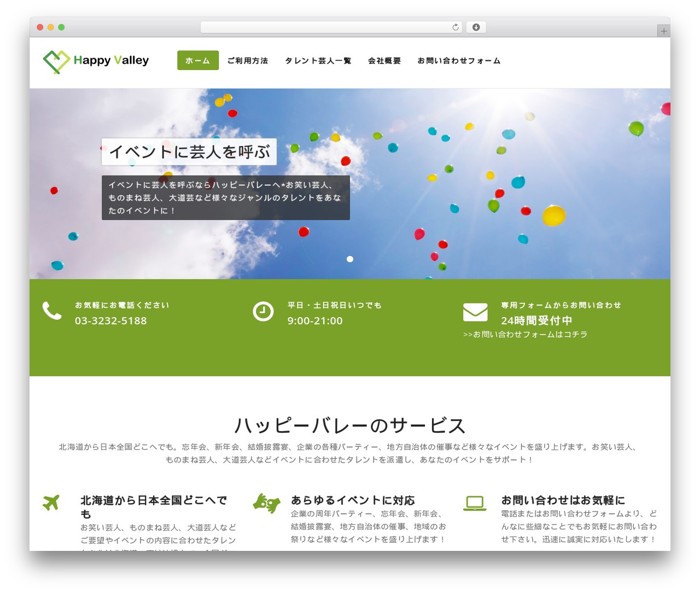Click the phone number 03-3232-5188

click(x=111, y=321)
